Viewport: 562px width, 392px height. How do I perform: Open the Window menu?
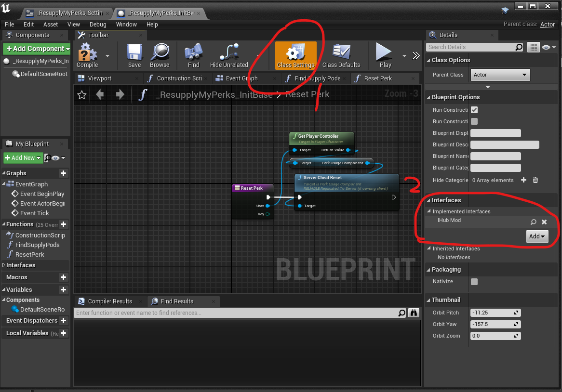coord(126,25)
